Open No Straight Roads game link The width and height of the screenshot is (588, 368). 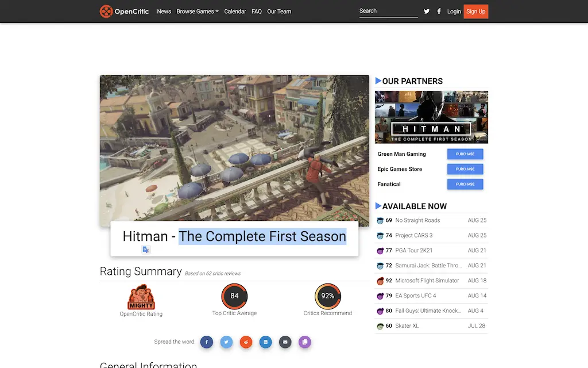point(417,220)
